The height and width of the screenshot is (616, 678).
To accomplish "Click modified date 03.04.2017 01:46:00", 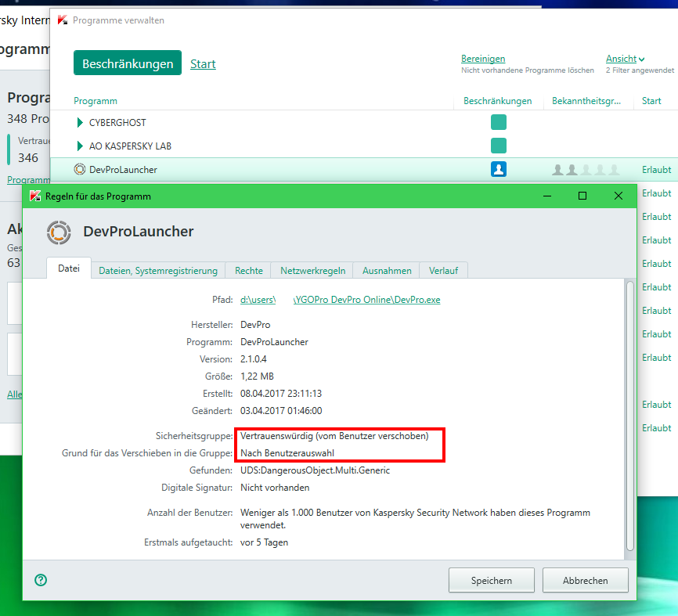I will pos(281,411).
